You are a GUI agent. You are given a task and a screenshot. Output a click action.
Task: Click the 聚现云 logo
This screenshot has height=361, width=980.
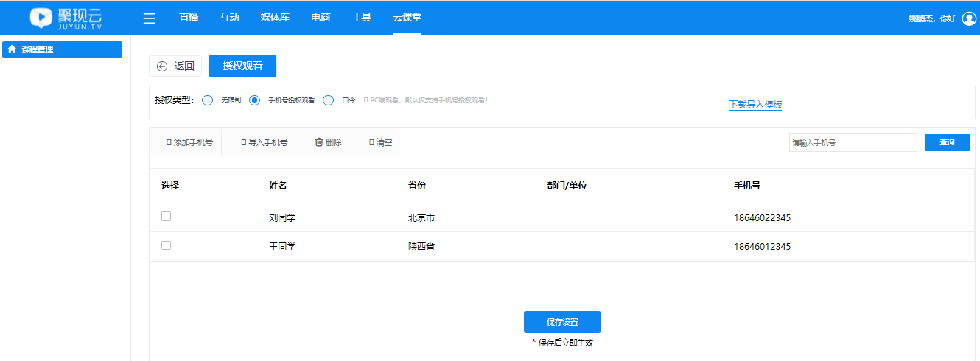click(66, 18)
